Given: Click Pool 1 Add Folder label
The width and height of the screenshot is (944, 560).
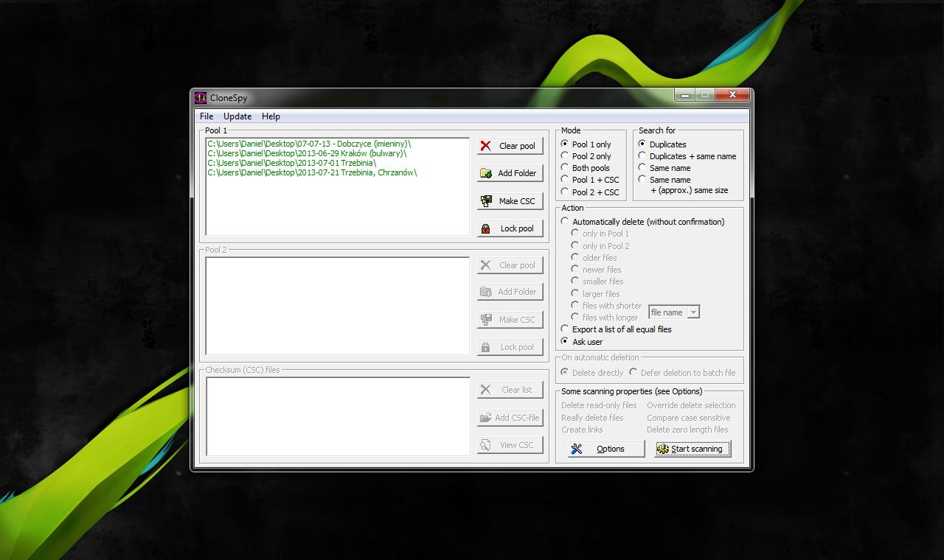Looking at the screenshot, I should (517, 173).
